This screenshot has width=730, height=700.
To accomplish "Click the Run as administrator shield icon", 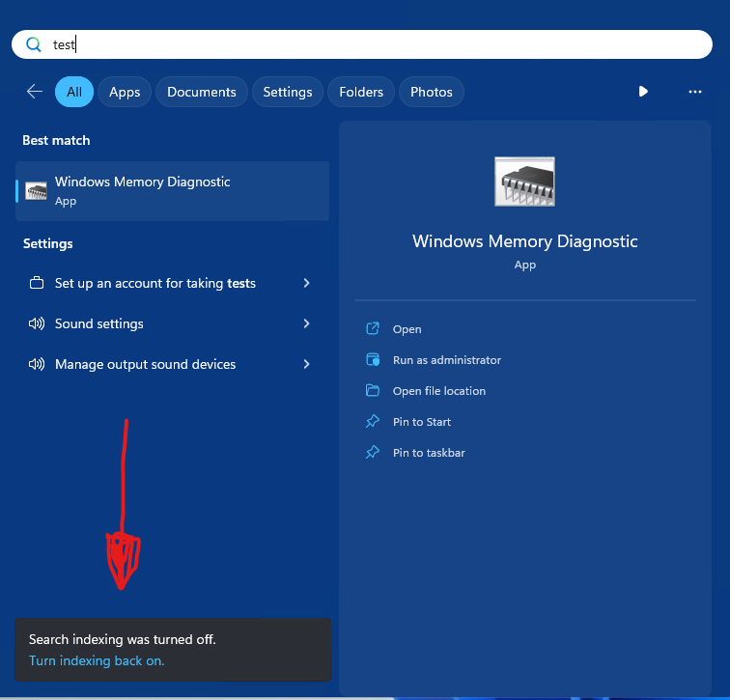I will [373, 360].
